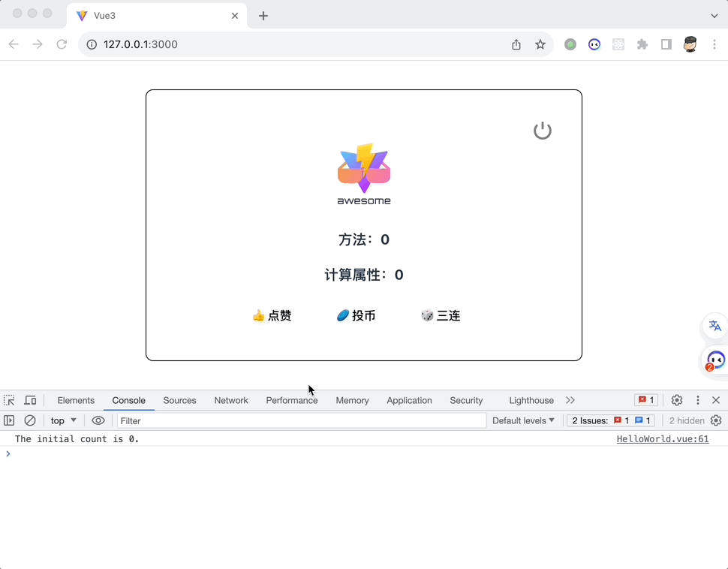Create a live expression with eye icon

98,421
